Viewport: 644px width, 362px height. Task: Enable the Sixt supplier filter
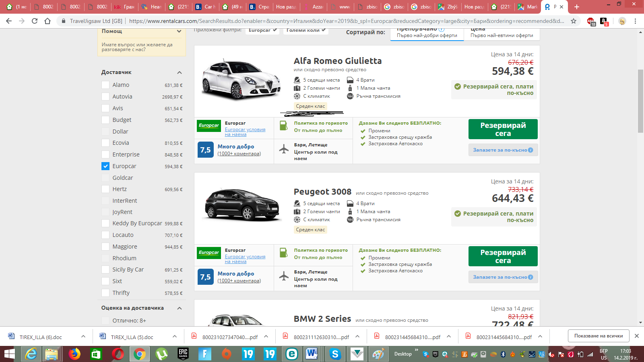105,281
